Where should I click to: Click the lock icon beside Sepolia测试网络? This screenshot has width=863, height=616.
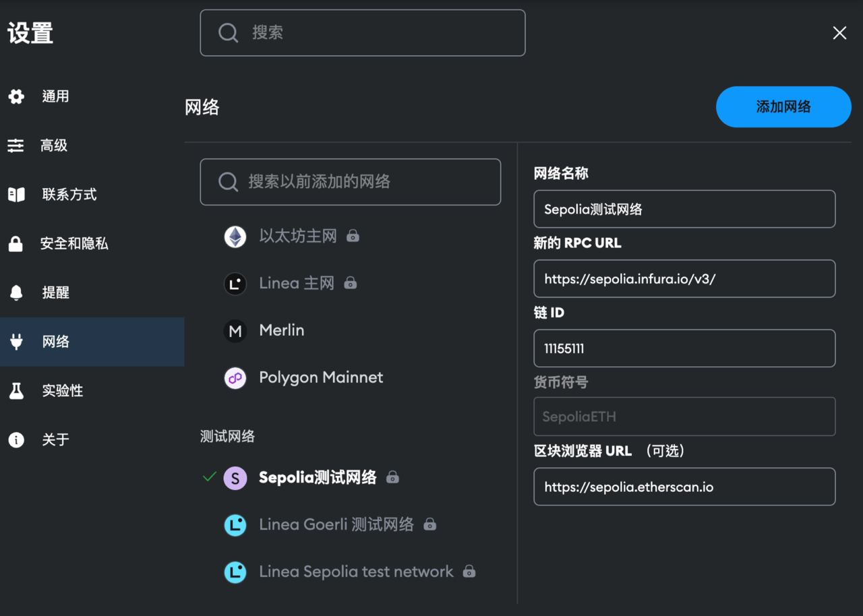pyautogui.click(x=392, y=477)
